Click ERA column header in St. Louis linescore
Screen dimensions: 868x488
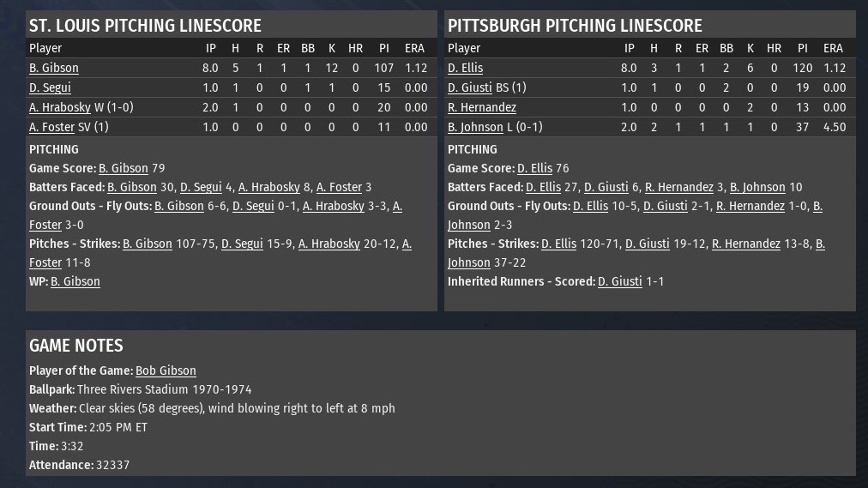coord(415,48)
